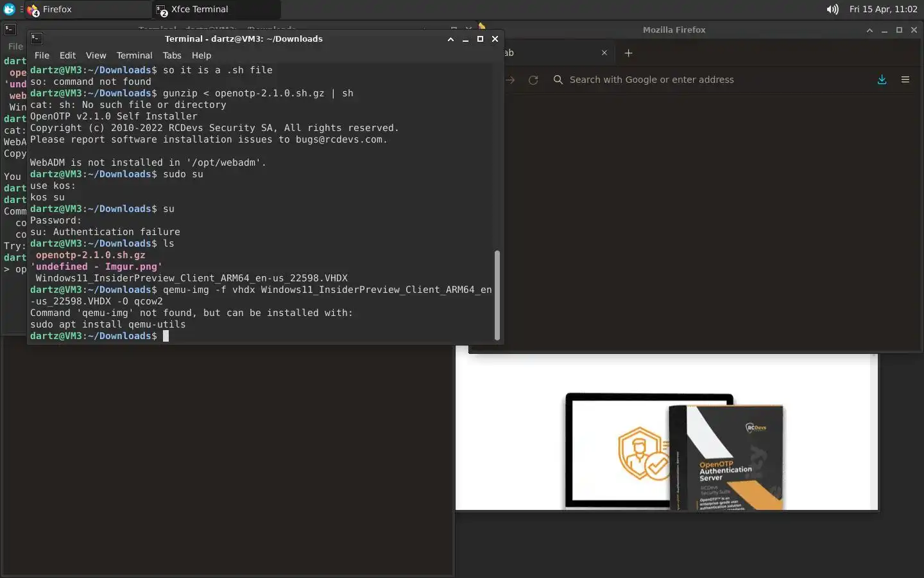Shade the Mozilla Firefox window with up arrow

869,30
